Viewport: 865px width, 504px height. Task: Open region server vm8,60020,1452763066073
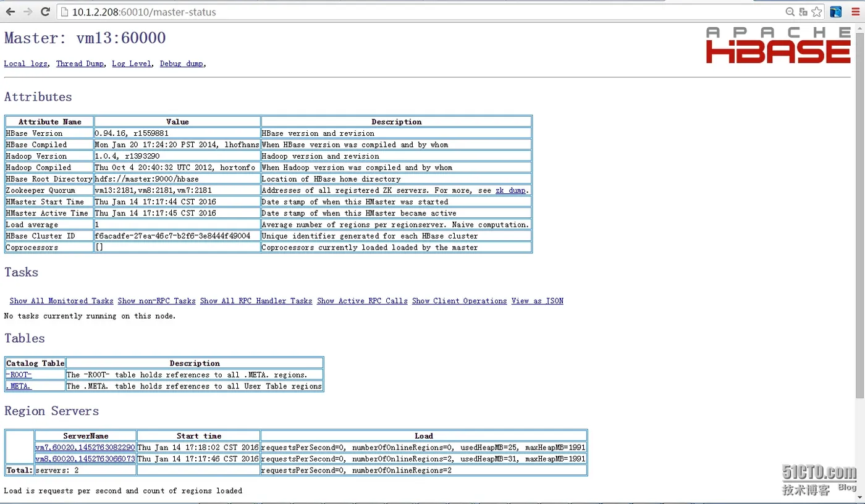point(85,459)
